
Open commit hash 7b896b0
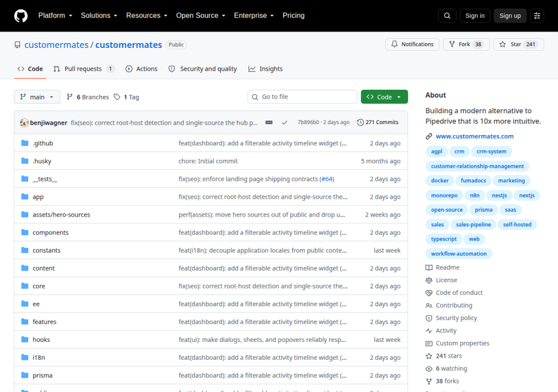(308, 122)
